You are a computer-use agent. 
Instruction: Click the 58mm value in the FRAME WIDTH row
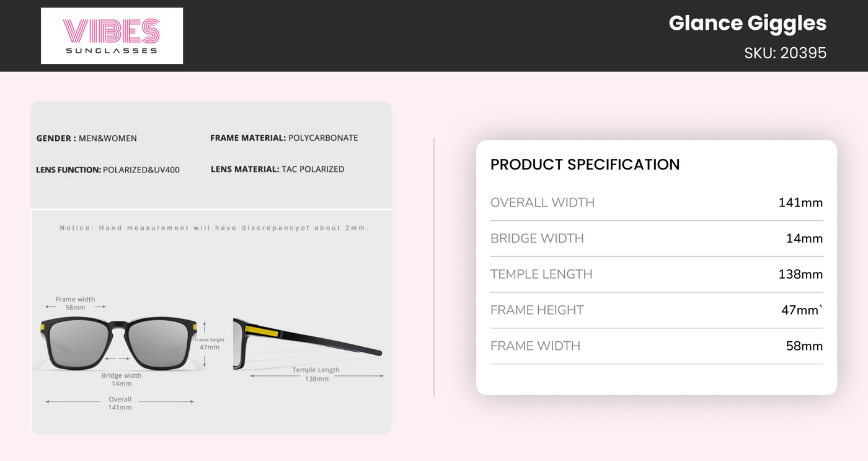(804, 346)
